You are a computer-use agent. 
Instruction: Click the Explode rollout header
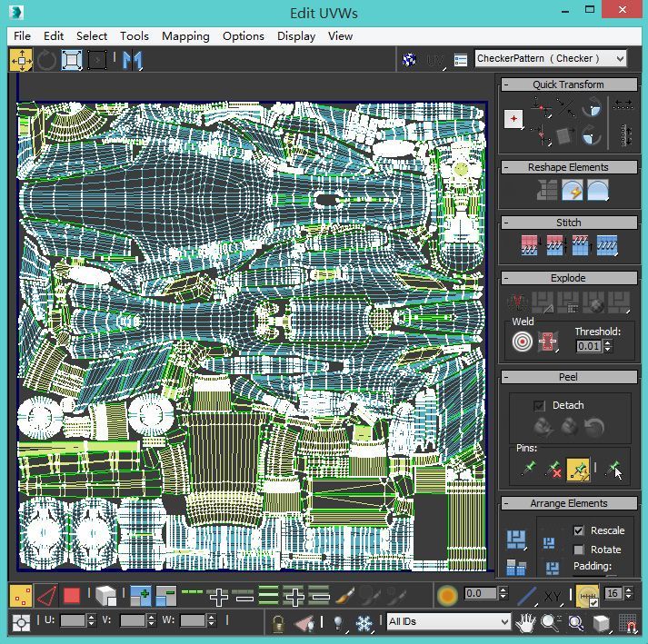[568, 278]
